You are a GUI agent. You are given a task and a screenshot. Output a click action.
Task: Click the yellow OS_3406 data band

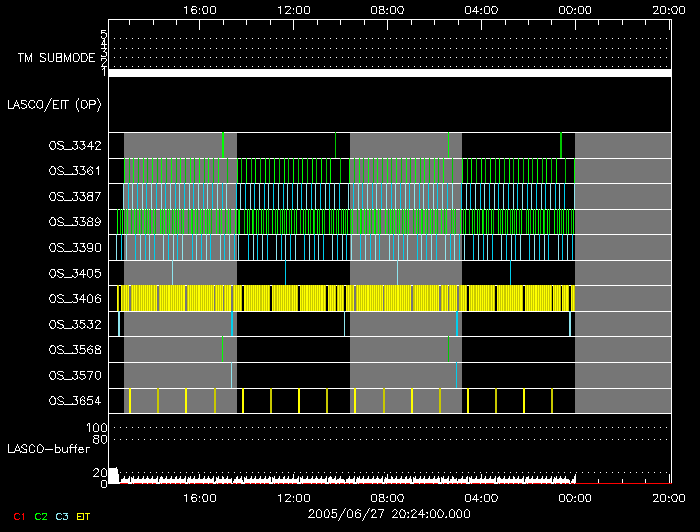[x=345, y=298]
